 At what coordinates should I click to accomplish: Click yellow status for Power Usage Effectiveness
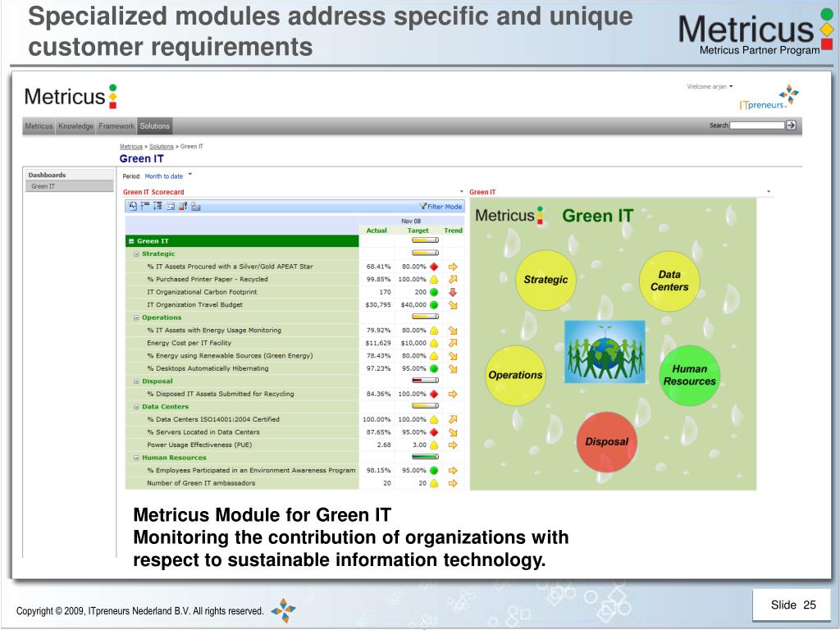click(434, 445)
